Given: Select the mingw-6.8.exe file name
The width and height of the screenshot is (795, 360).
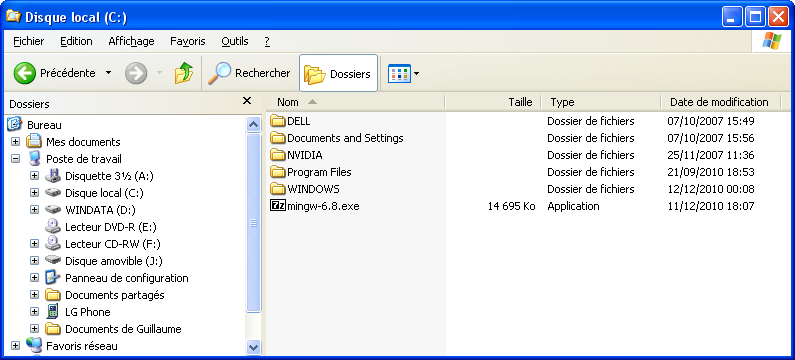Looking at the screenshot, I should (x=323, y=206).
